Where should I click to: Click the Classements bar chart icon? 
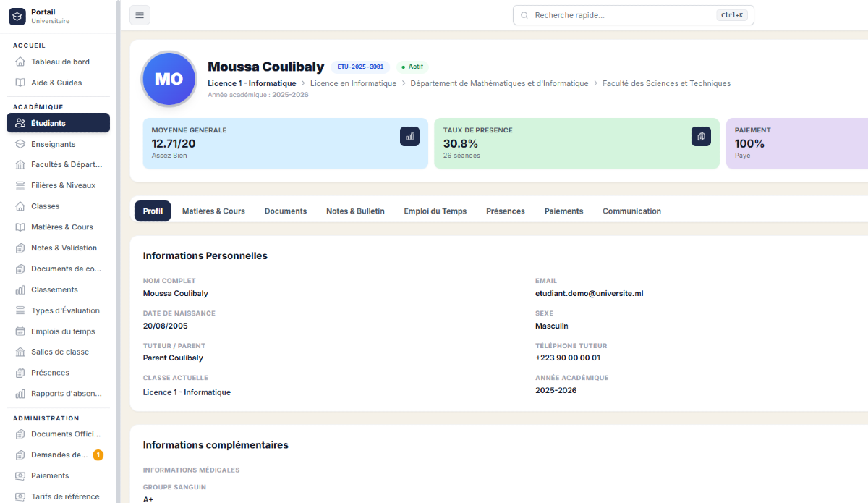[x=20, y=289]
